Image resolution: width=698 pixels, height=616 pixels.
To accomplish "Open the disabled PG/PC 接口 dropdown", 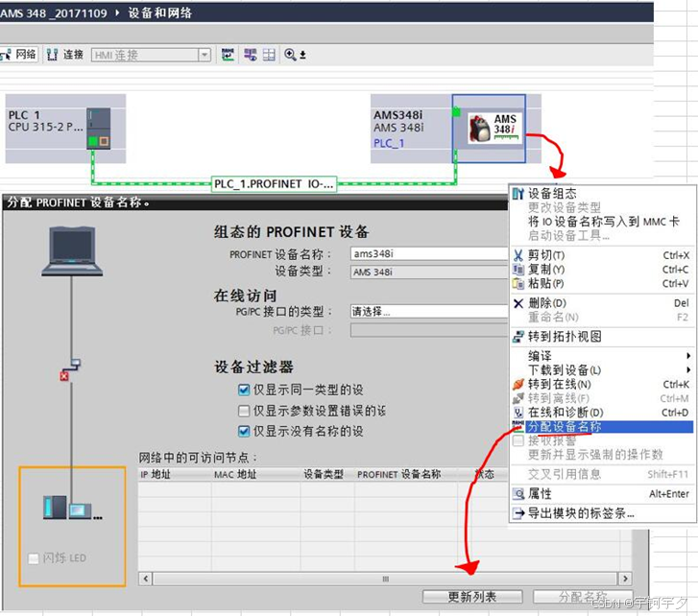I will (x=429, y=330).
